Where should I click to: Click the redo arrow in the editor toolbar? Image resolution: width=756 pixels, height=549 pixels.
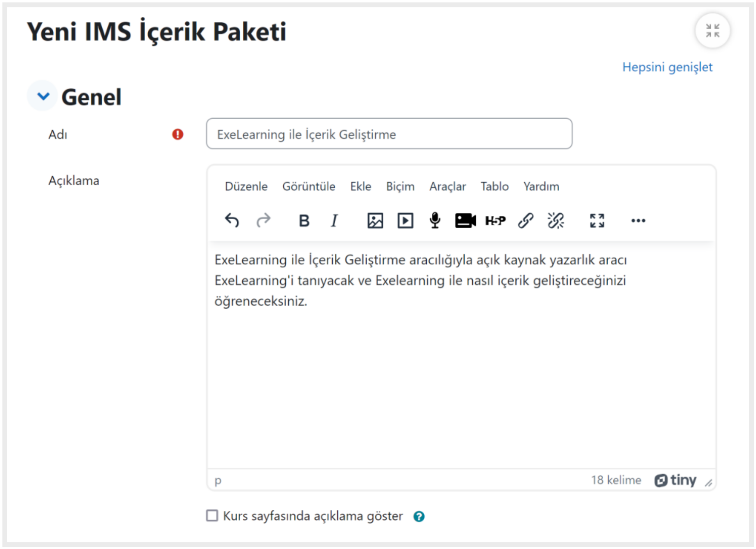[263, 221]
